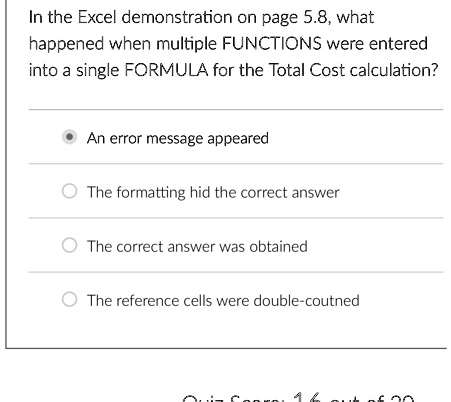Click the question line starting "In the Excel"
This screenshot has height=402, width=451.
tap(201, 17)
